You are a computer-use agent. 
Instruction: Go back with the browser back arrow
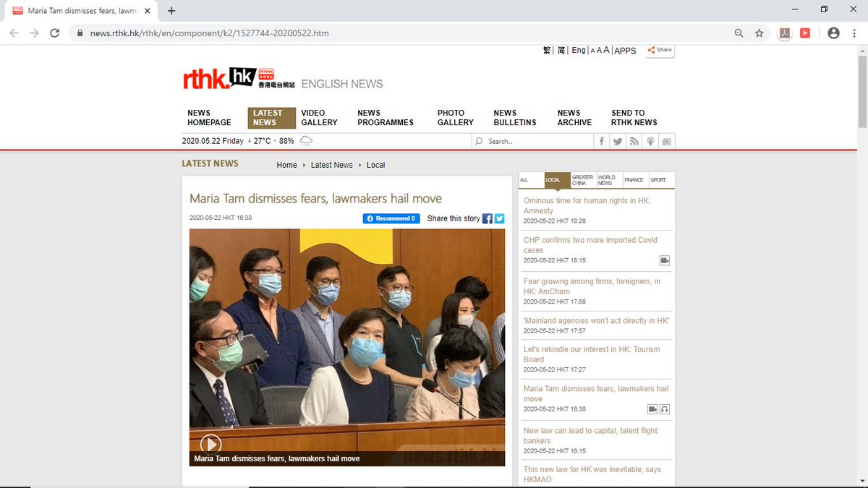(x=14, y=33)
